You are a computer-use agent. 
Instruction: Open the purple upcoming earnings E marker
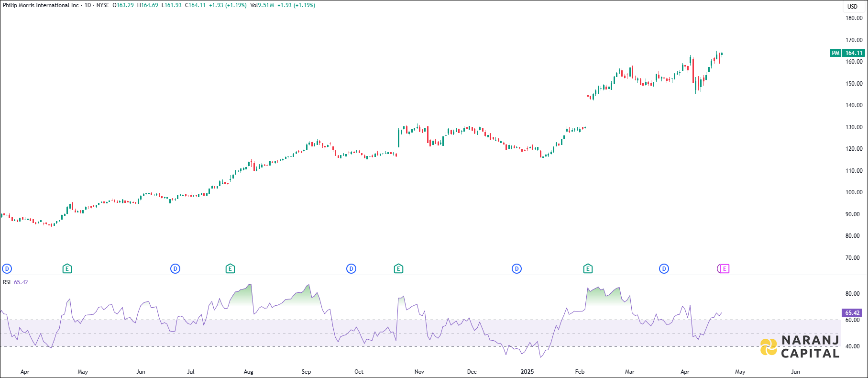(724, 269)
